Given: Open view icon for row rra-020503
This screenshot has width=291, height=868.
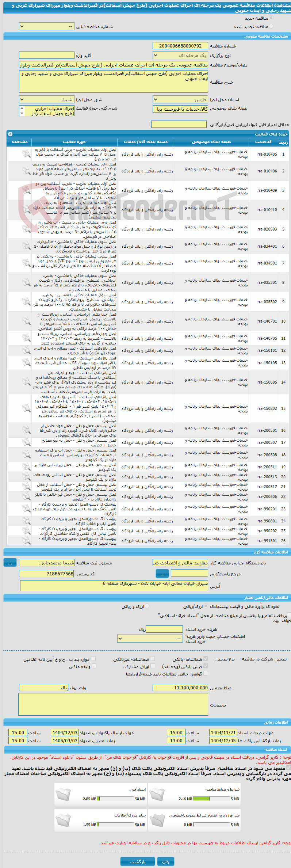Looking at the screenshot, I should [x=26, y=229].
